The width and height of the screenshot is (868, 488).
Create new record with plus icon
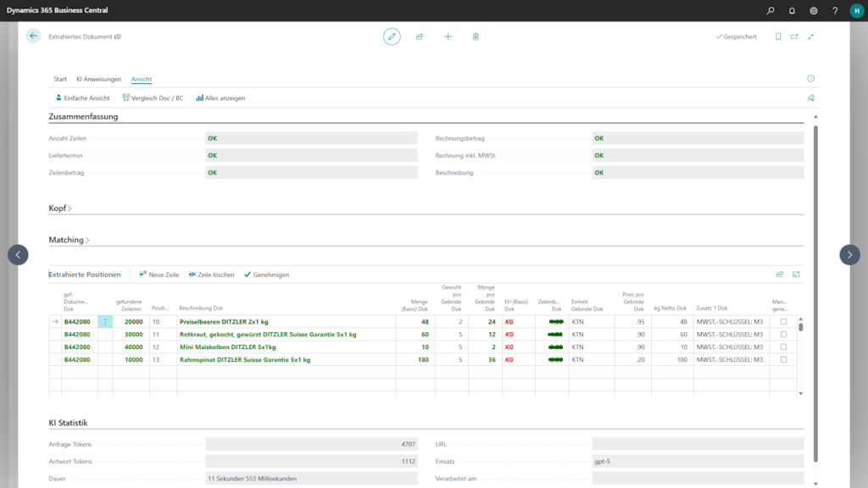pyautogui.click(x=448, y=36)
